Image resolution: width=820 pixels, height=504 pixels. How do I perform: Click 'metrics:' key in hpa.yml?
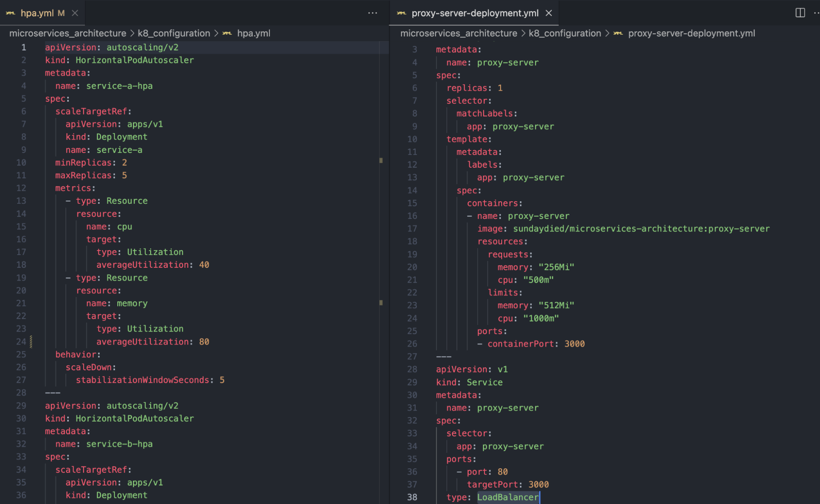pos(75,188)
